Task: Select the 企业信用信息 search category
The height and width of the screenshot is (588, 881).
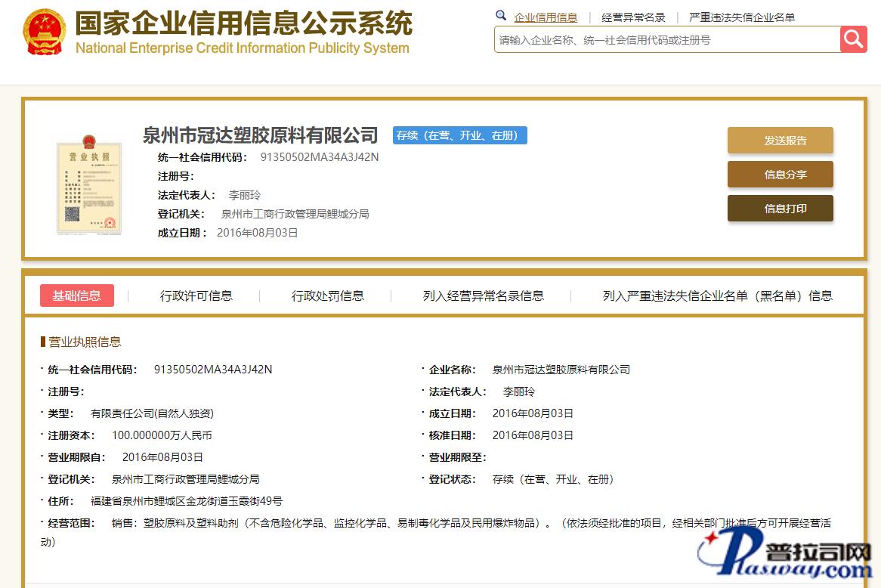Action: tap(546, 17)
